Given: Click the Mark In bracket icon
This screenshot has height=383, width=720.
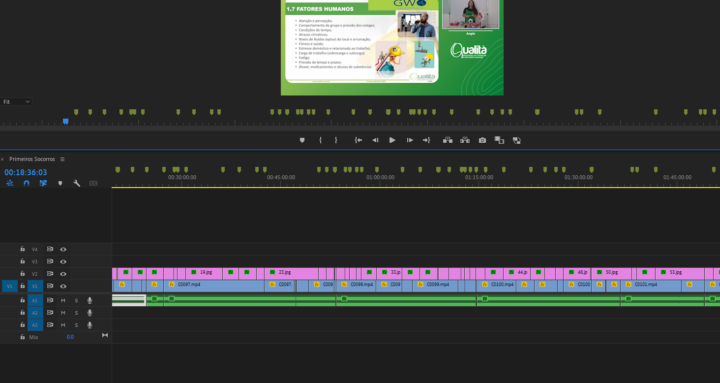Looking at the screenshot, I should (320, 141).
